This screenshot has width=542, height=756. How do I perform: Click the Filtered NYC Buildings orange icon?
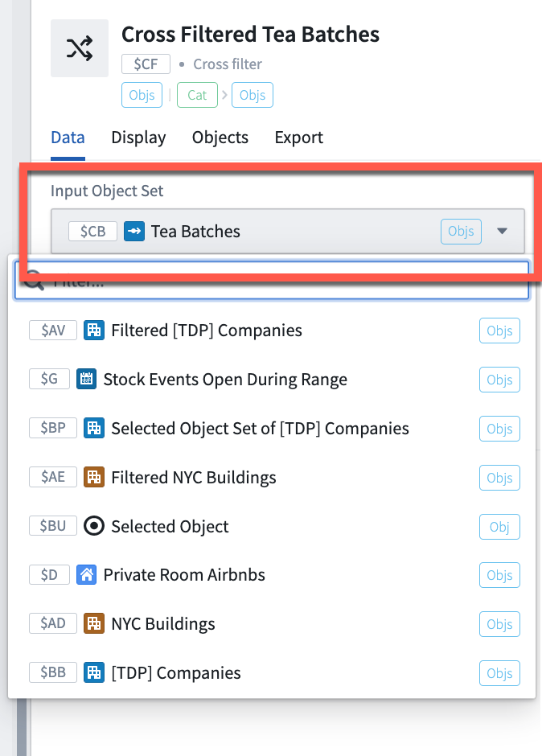(x=94, y=477)
